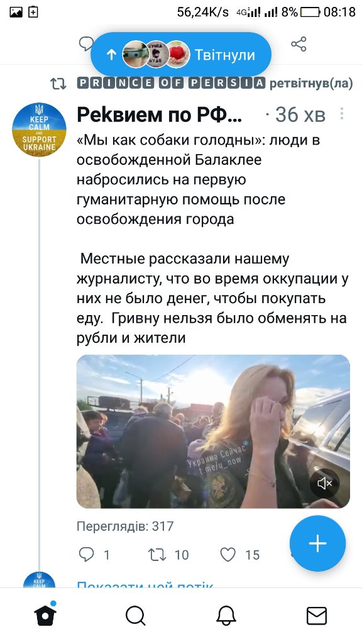Compose new tweet with plus button

tap(317, 543)
